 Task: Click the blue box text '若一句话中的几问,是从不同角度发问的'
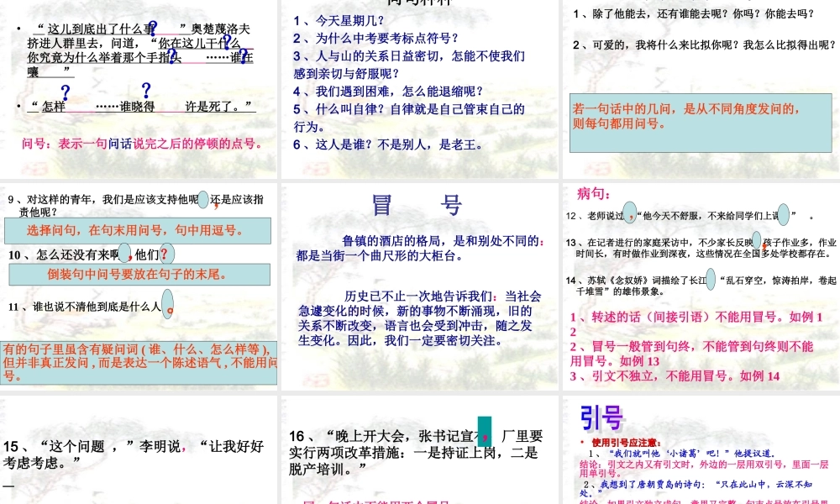[x=685, y=116]
